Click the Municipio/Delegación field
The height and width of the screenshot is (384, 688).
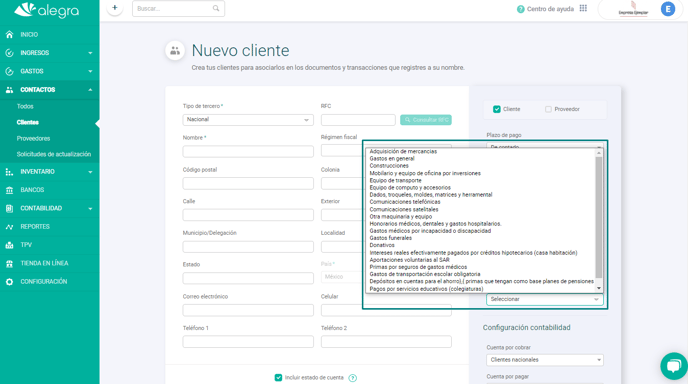tap(248, 247)
